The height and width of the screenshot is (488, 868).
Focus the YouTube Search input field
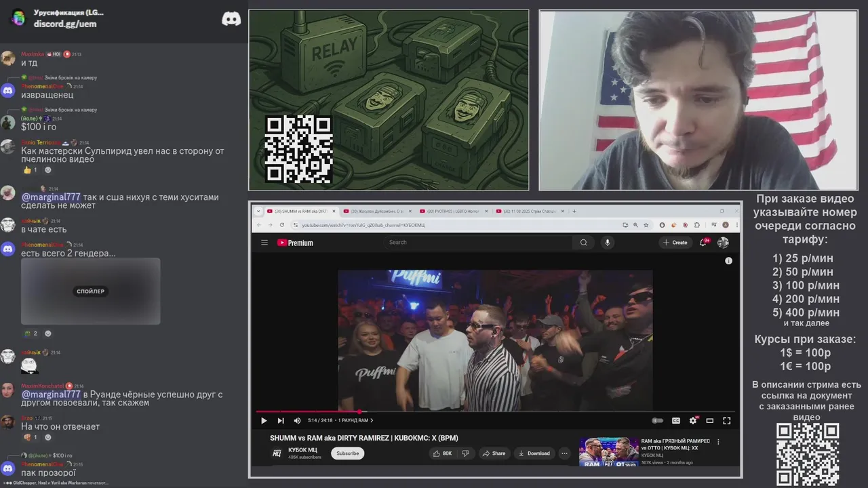point(478,243)
